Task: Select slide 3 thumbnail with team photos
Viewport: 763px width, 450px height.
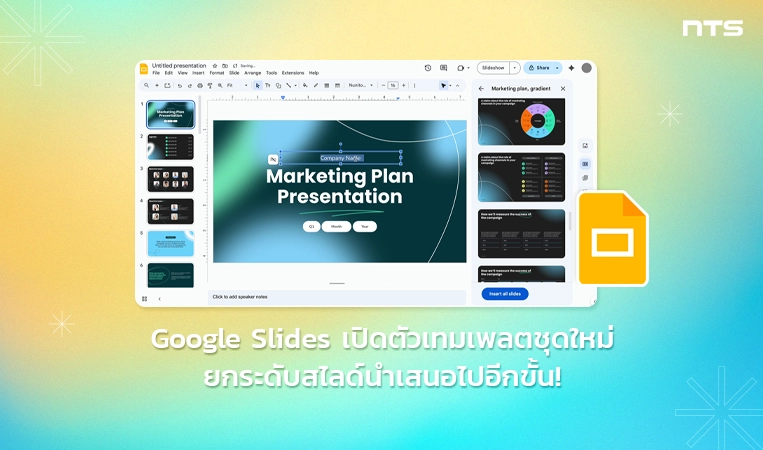Action: [x=171, y=179]
